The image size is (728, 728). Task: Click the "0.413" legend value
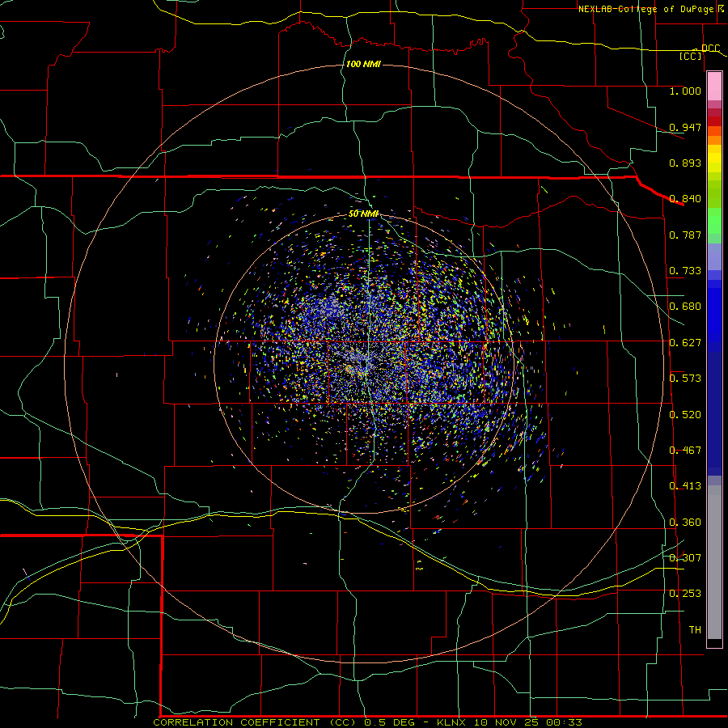[x=685, y=486]
